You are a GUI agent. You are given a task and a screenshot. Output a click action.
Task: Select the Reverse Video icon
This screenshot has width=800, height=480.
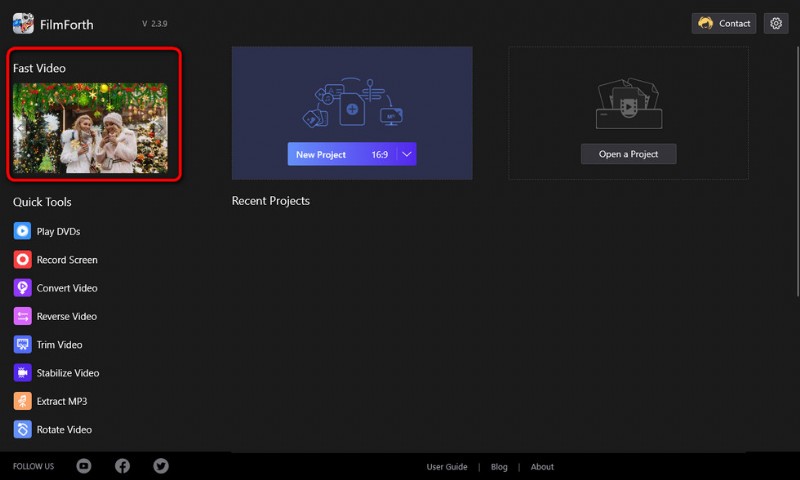pyautogui.click(x=22, y=316)
